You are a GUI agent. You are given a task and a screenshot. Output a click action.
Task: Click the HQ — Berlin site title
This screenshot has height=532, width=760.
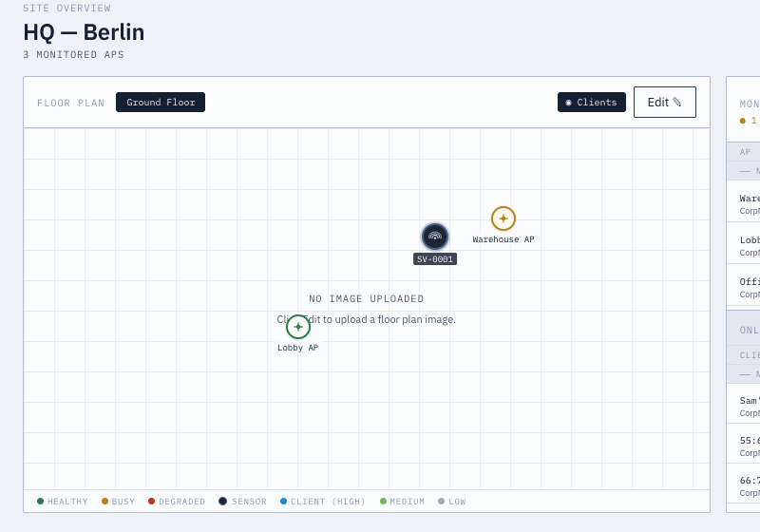[x=84, y=32]
